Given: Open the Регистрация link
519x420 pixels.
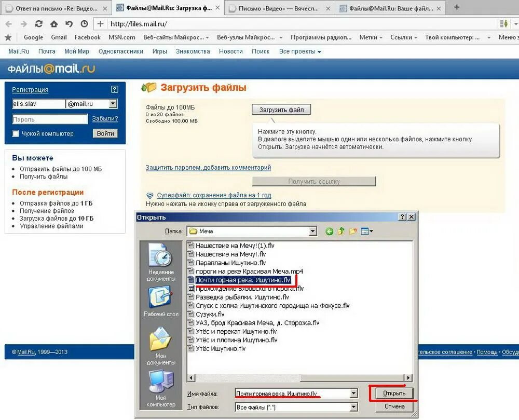Looking at the screenshot, I should pos(30,90).
